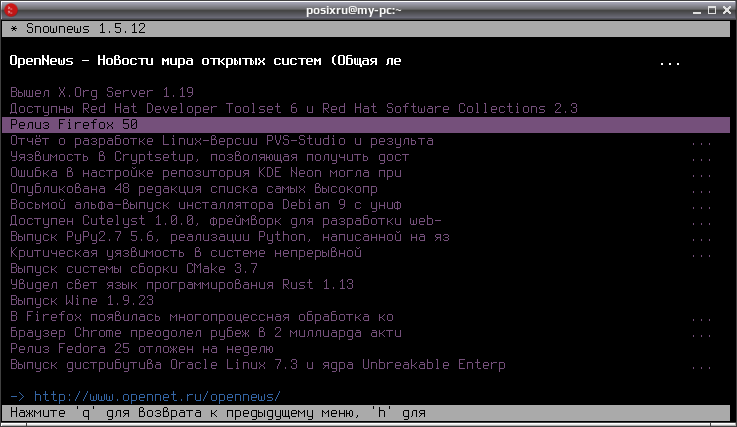This screenshot has width=737, height=427.
Task: Close the posixru@my-pc terminal window
Action: coord(727,10)
